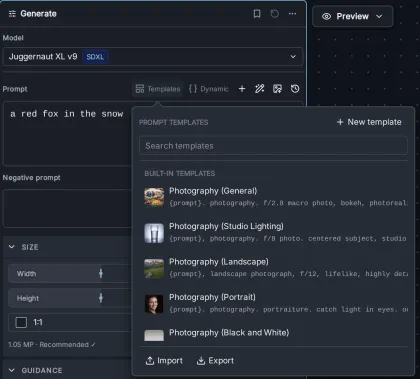This screenshot has width=420, height=379.
Task: Open the three-dot more options menu
Action: tap(292, 14)
